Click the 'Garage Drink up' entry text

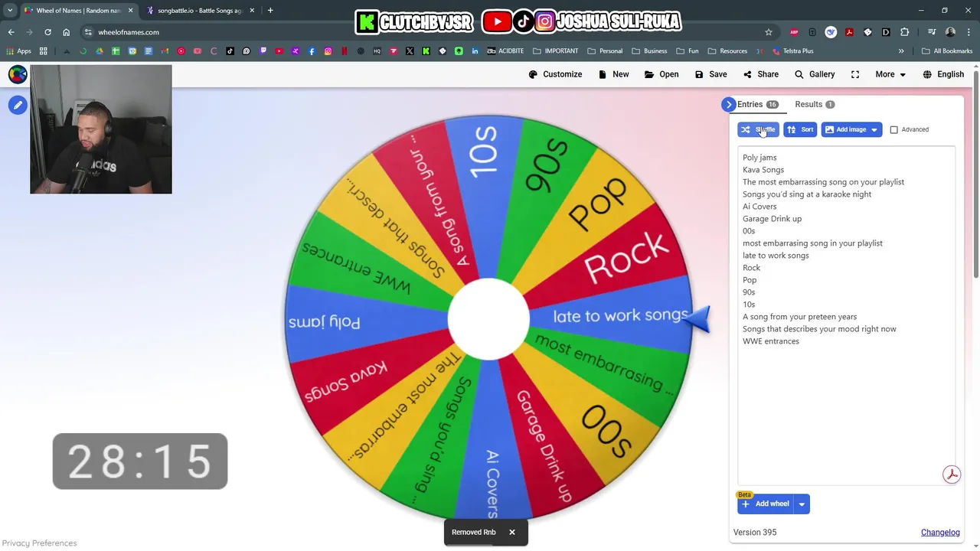coord(772,218)
